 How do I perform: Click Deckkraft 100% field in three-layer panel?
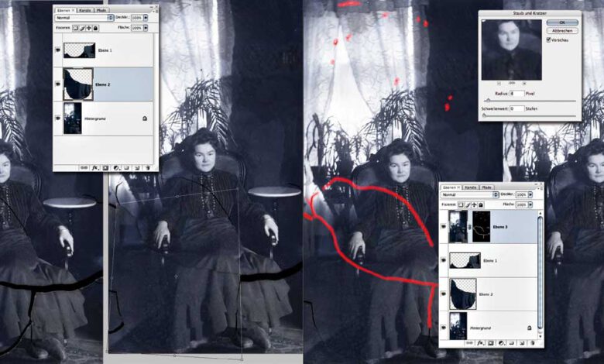click(136, 18)
